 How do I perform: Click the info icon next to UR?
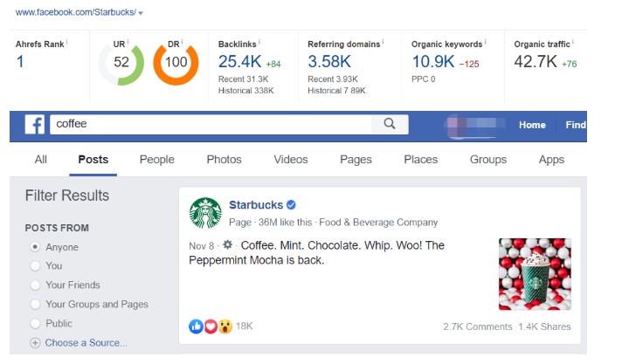(128, 42)
